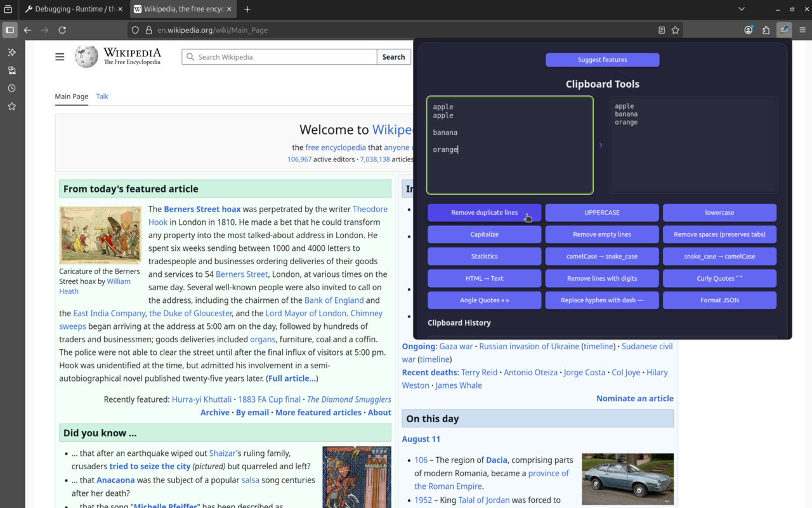Click the Full article link

(292, 378)
